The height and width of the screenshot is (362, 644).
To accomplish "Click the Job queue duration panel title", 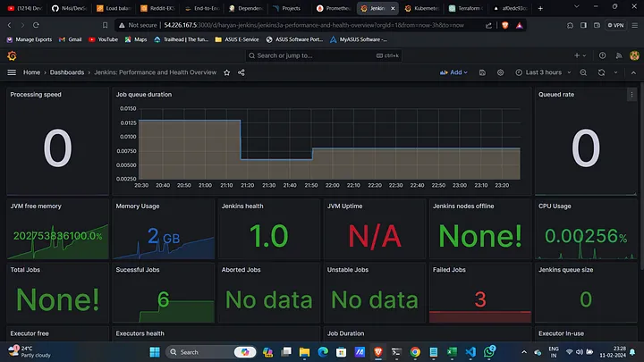I will tap(144, 95).
